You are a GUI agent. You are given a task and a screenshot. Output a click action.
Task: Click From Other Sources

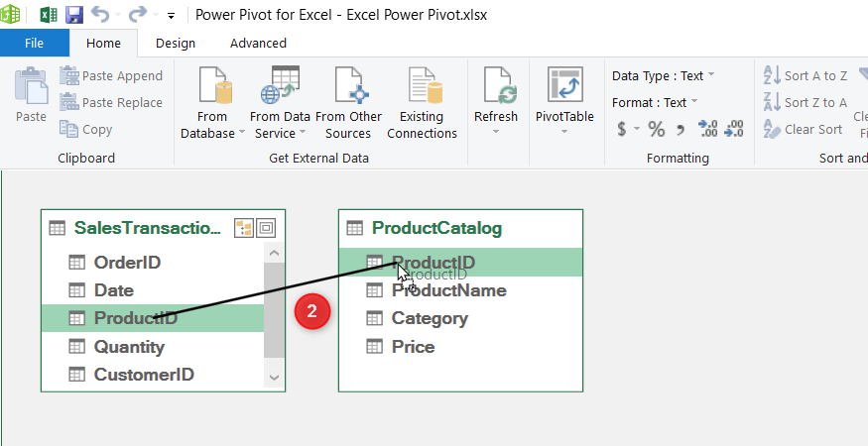[x=348, y=102]
